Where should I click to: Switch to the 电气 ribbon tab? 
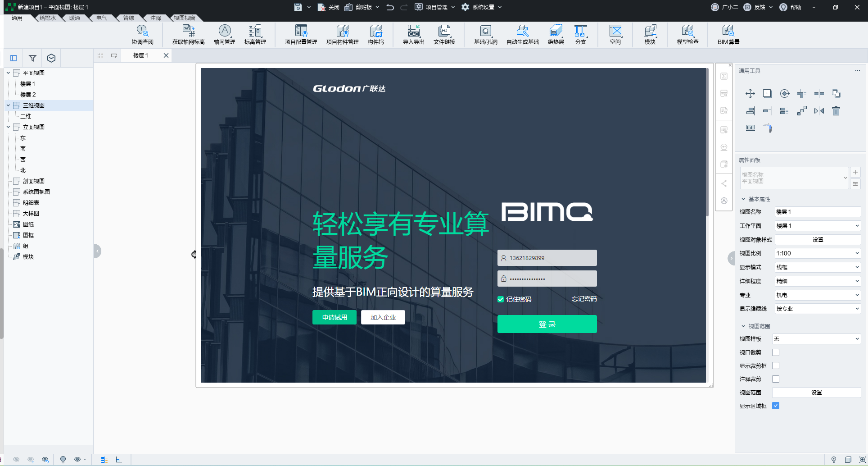click(101, 18)
